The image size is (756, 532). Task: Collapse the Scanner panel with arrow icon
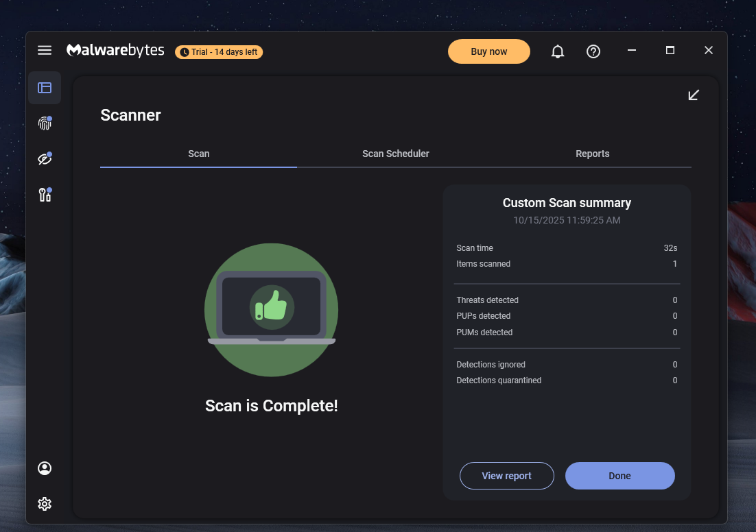coord(694,95)
